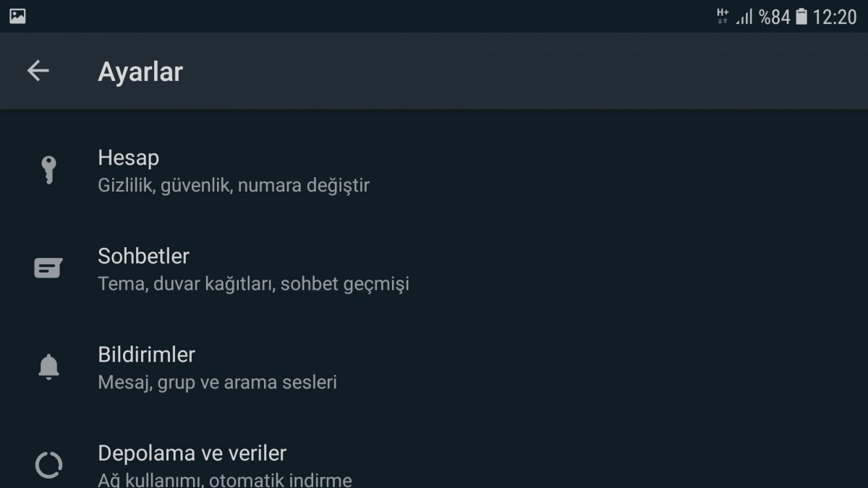Tap the 'Tema, duvar kağıtları, sohbet geçmişi' subtitle

click(x=253, y=283)
